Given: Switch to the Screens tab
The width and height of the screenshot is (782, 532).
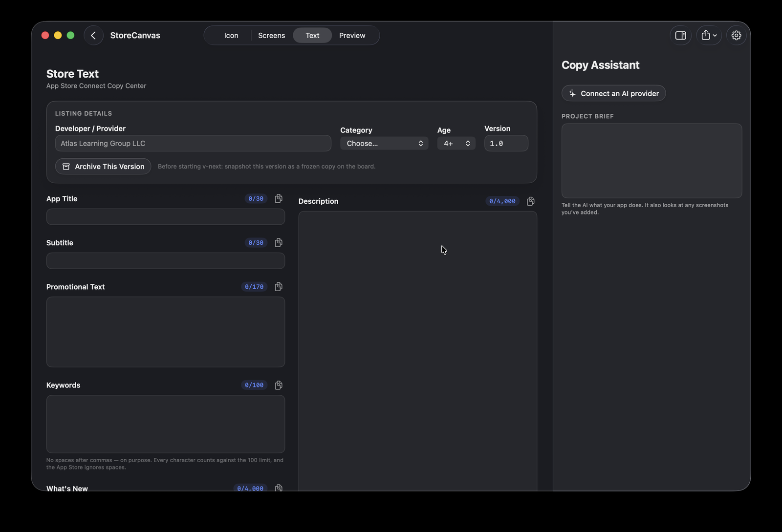Looking at the screenshot, I should [x=271, y=35].
